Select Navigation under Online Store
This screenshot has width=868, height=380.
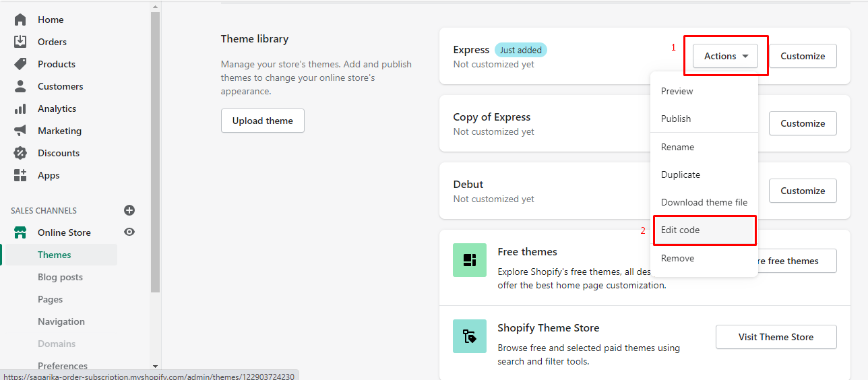61,321
